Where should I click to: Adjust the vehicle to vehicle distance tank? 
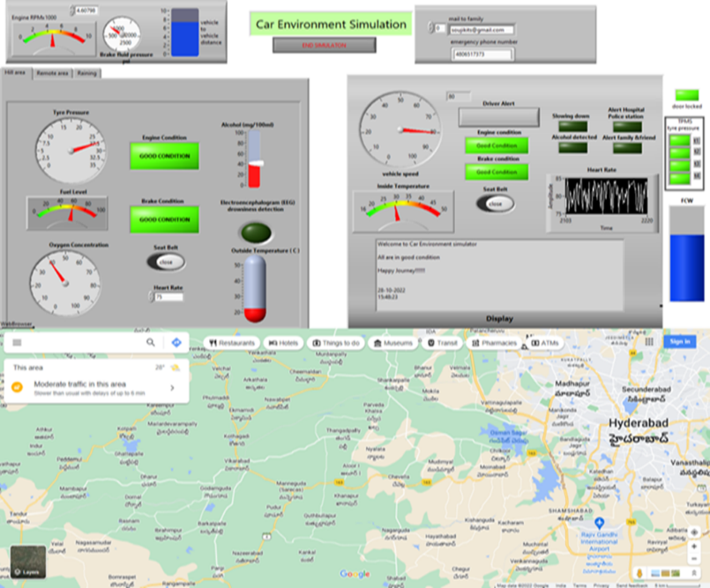coord(184,32)
